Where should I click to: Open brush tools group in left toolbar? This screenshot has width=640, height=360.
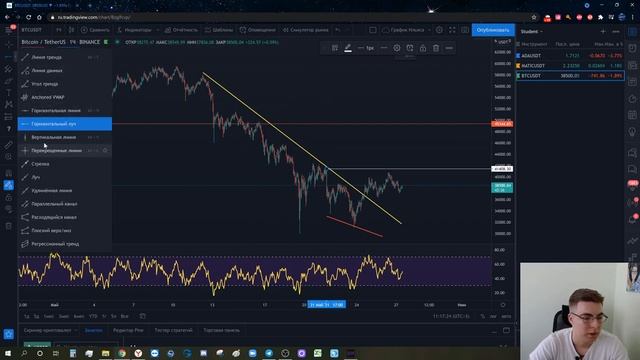click(x=9, y=81)
